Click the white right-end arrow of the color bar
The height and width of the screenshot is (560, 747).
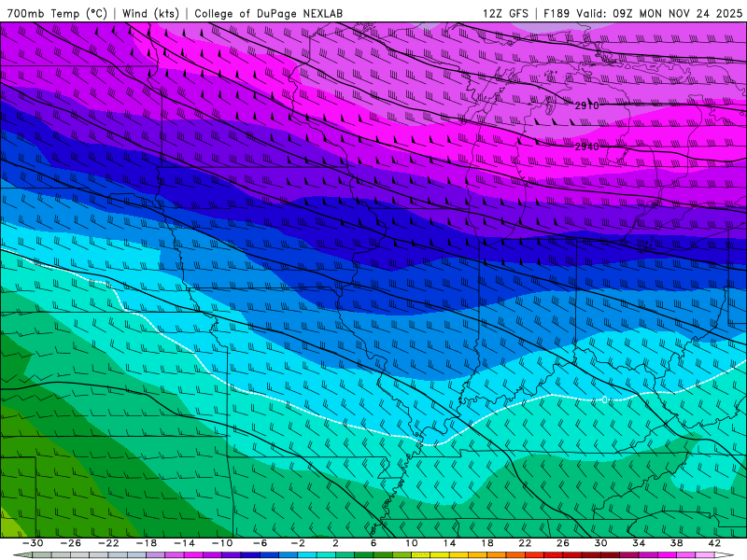pyautogui.click(x=724, y=555)
